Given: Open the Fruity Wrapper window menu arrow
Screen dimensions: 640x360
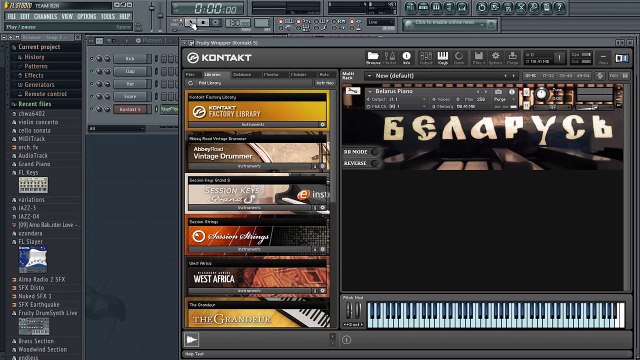Looking at the screenshot, I should [x=184, y=42].
